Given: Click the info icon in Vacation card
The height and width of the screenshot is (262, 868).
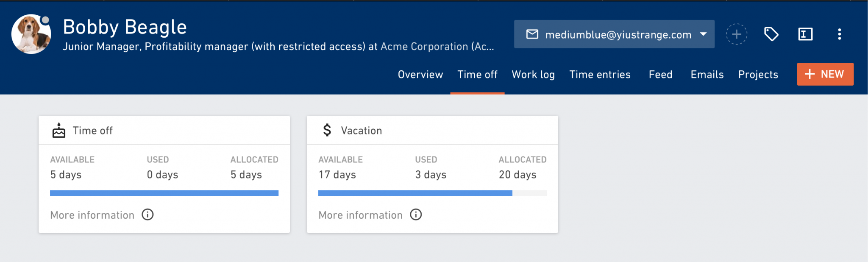Looking at the screenshot, I should pyautogui.click(x=416, y=215).
